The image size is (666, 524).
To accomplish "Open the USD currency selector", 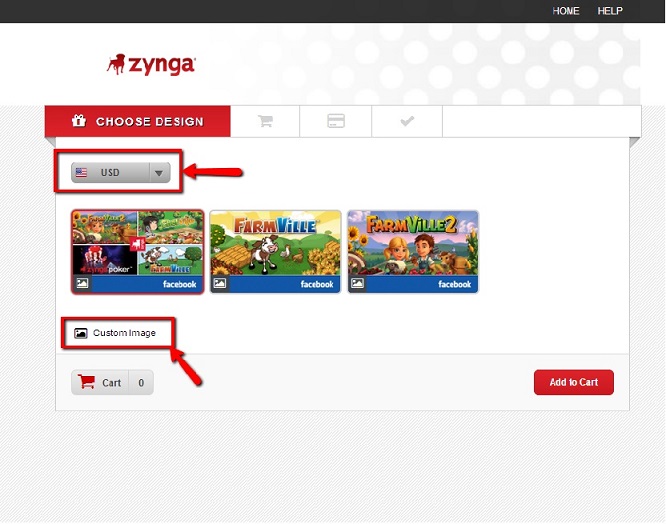I will tap(121, 173).
